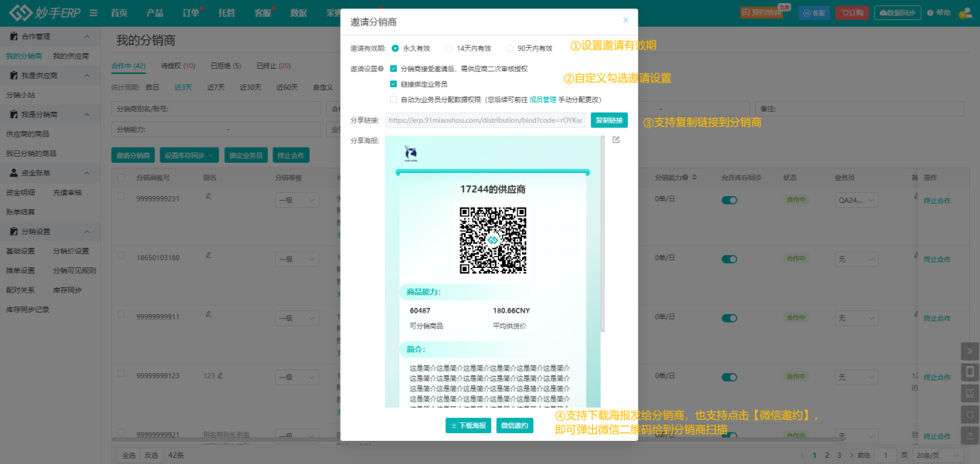This screenshot has height=464, width=980.
Task: Open 业务员 dropdown showing QA24
Action: pos(857,201)
